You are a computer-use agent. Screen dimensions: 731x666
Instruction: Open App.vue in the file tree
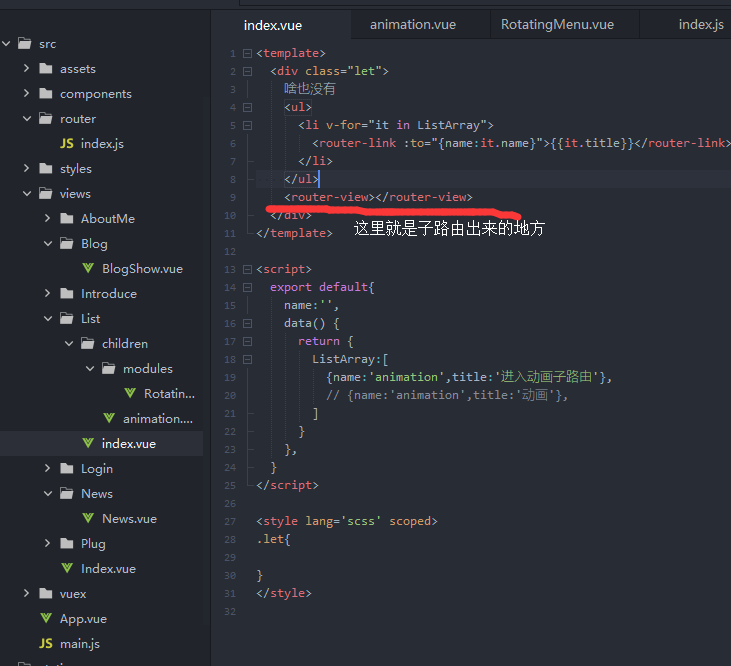pyautogui.click(x=83, y=619)
